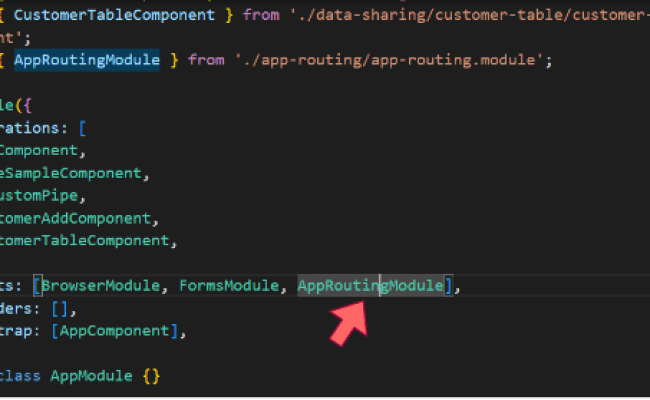The height and width of the screenshot is (400, 650).
Task: Select the highlighted AppRoutingModule import identifier
Action: (87, 60)
